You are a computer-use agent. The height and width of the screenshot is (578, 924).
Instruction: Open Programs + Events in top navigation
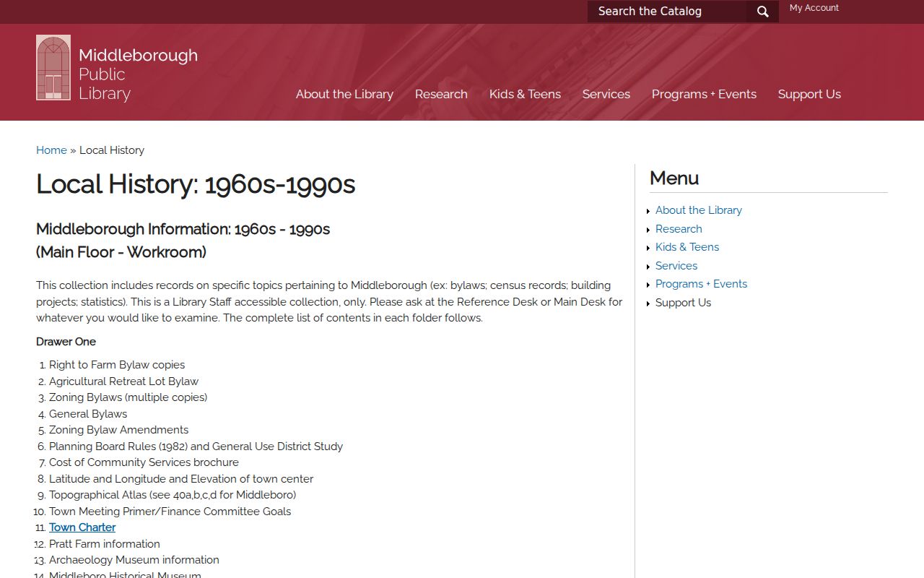click(704, 94)
